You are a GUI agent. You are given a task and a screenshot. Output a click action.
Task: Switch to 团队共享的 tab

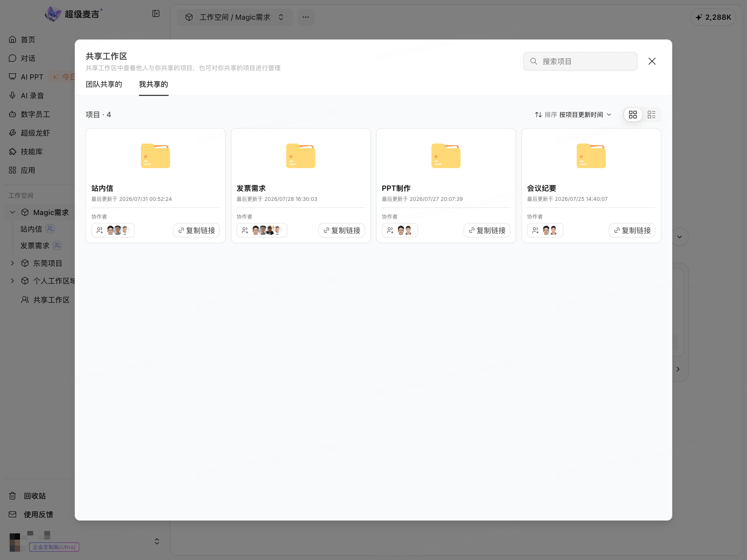[x=104, y=84]
